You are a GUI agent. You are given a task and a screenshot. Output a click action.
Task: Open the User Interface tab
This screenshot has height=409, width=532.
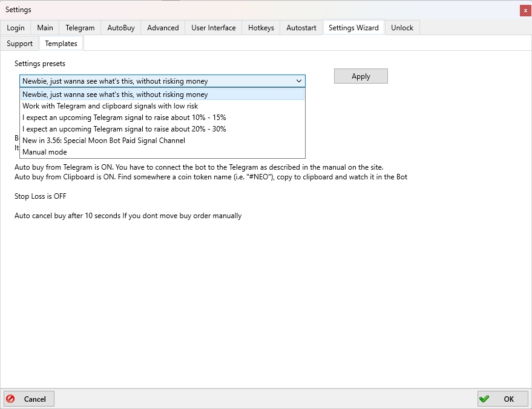pyautogui.click(x=213, y=28)
